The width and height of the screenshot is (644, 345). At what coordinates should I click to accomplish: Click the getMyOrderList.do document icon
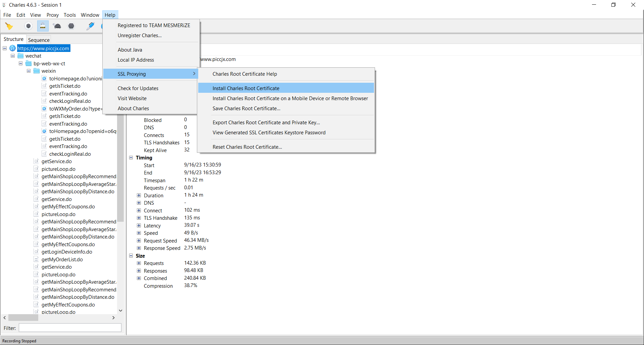(x=36, y=259)
